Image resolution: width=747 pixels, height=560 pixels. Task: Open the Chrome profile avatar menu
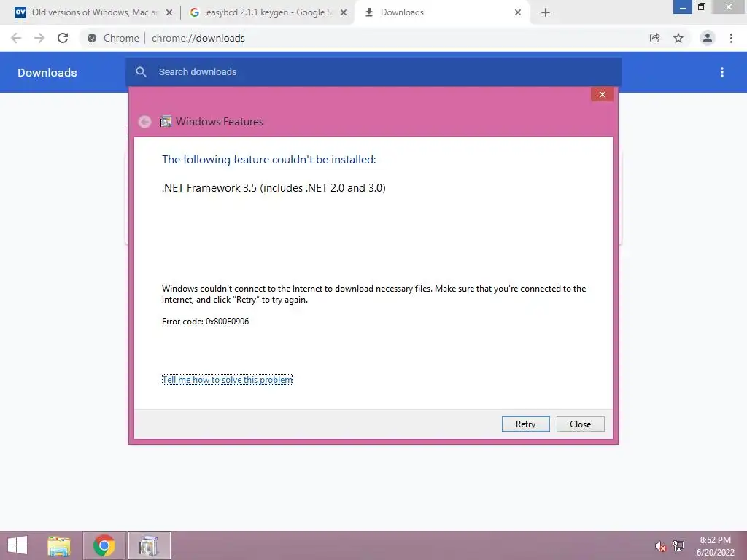708,38
